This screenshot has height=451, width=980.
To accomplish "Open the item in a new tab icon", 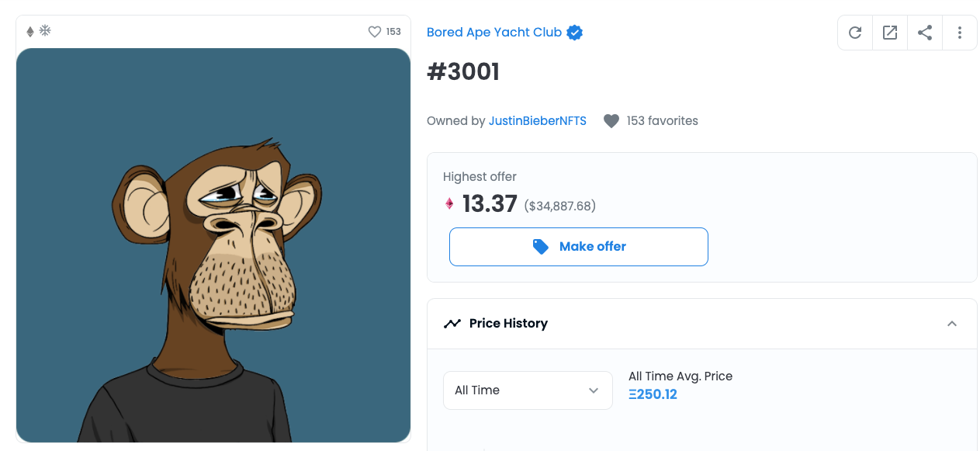I will click(x=889, y=32).
